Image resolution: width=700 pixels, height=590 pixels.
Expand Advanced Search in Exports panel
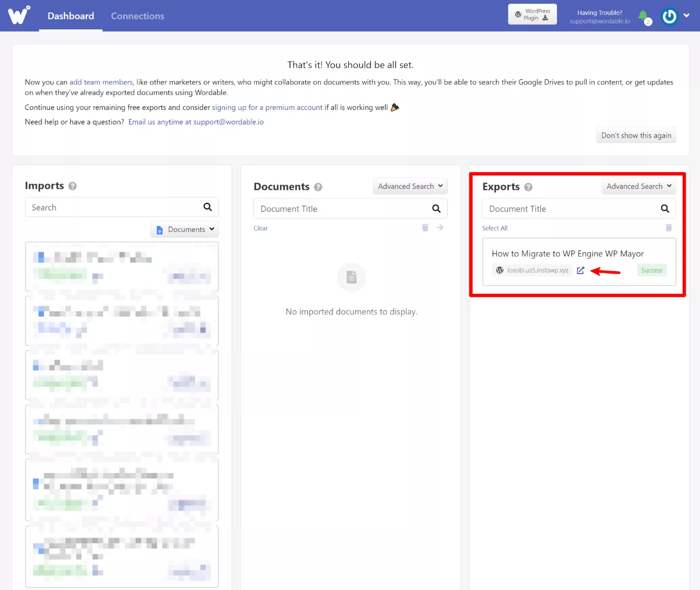point(638,186)
